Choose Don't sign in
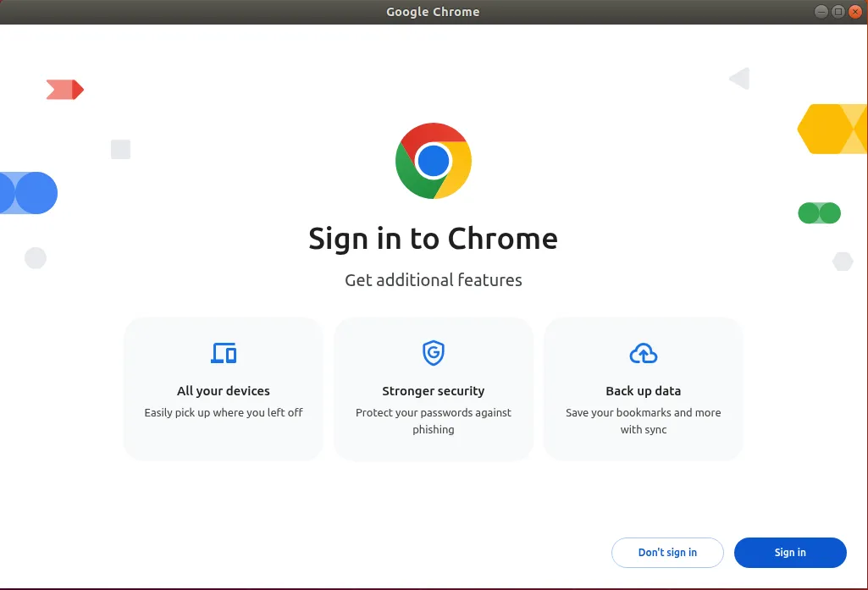Image resolution: width=868 pixels, height=590 pixels. coord(667,552)
